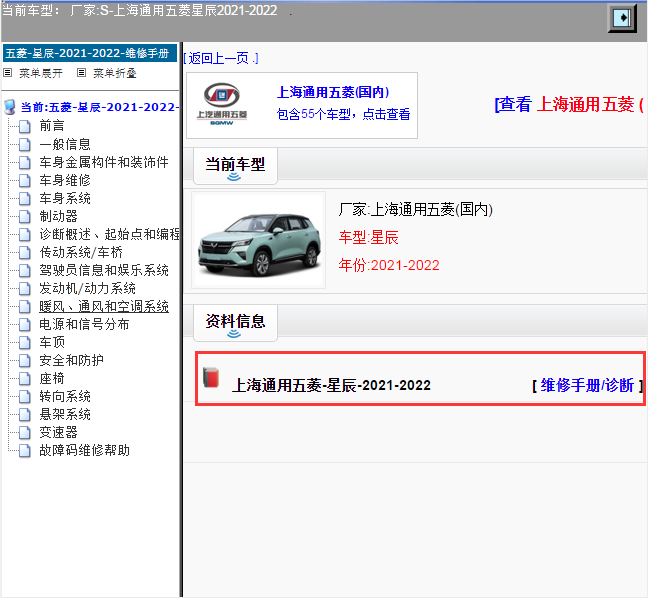Screen dimensions: 648x598
Task: Open the 前言 tree item
Action: pyautogui.click(x=52, y=126)
